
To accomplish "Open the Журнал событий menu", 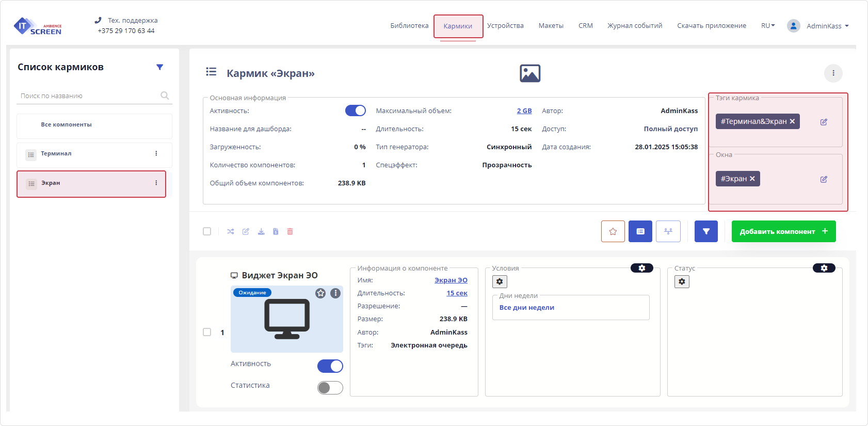I will 635,26.
